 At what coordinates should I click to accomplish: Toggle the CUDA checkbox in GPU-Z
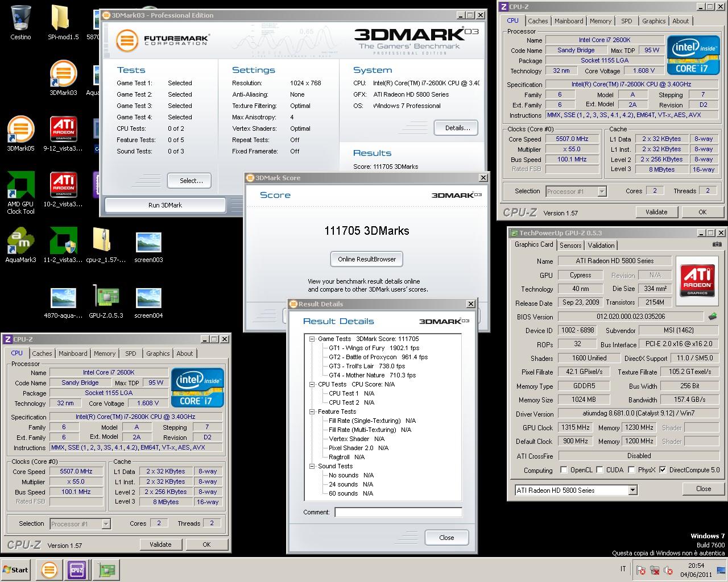coord(599,470)
